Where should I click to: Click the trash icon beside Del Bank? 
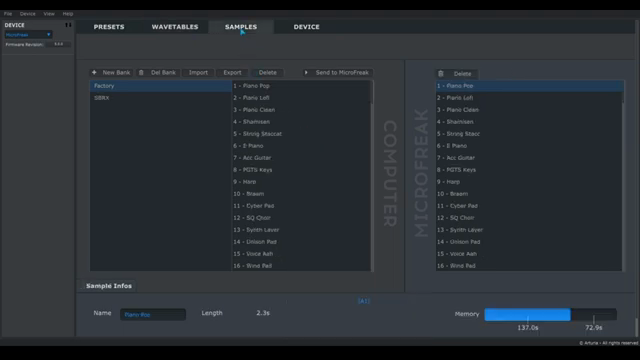point(141,72)
